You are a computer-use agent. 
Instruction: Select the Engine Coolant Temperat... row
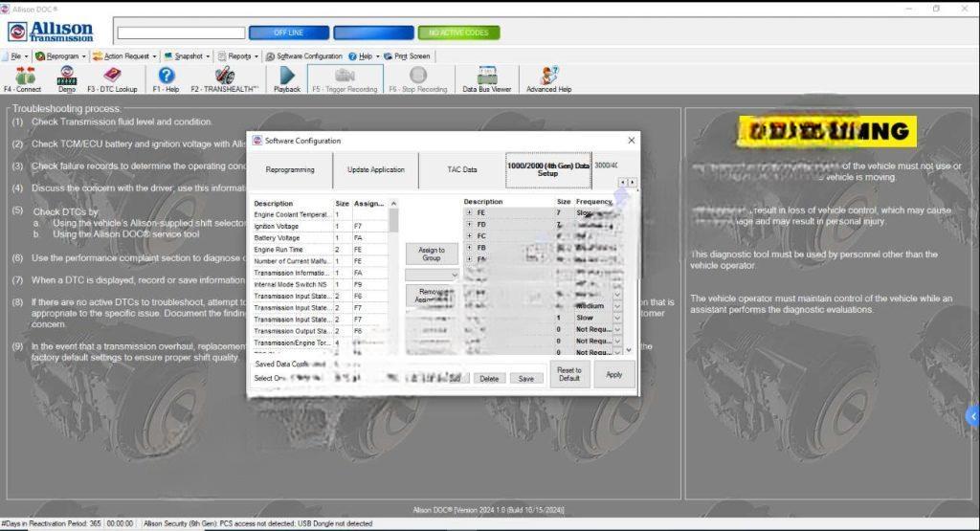(x=320, y=214)
